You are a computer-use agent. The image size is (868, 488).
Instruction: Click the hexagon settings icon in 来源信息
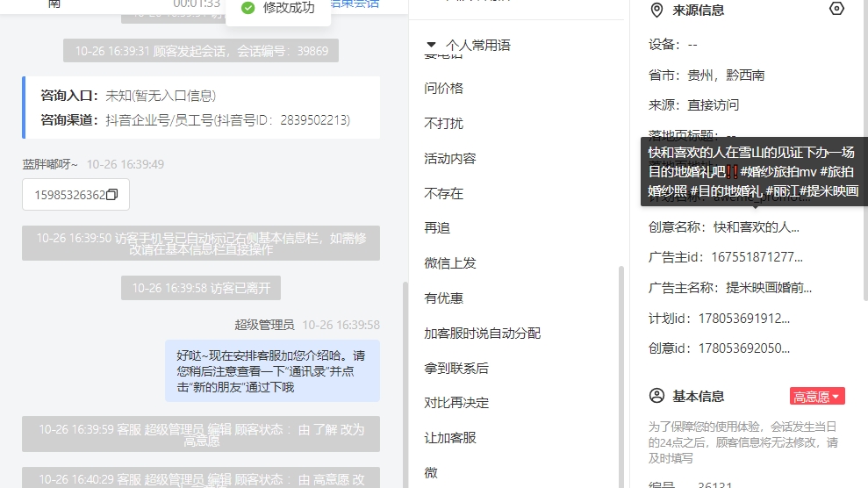[836, 9]
